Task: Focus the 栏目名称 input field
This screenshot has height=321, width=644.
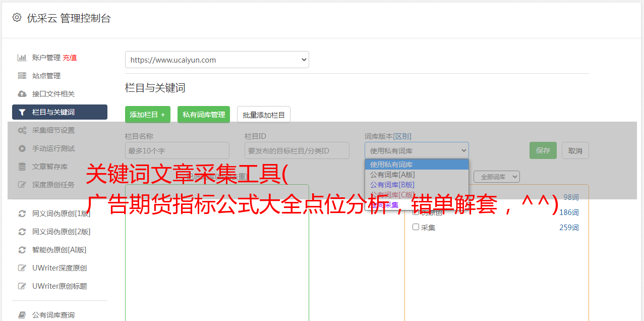Action: coord(177,150)
